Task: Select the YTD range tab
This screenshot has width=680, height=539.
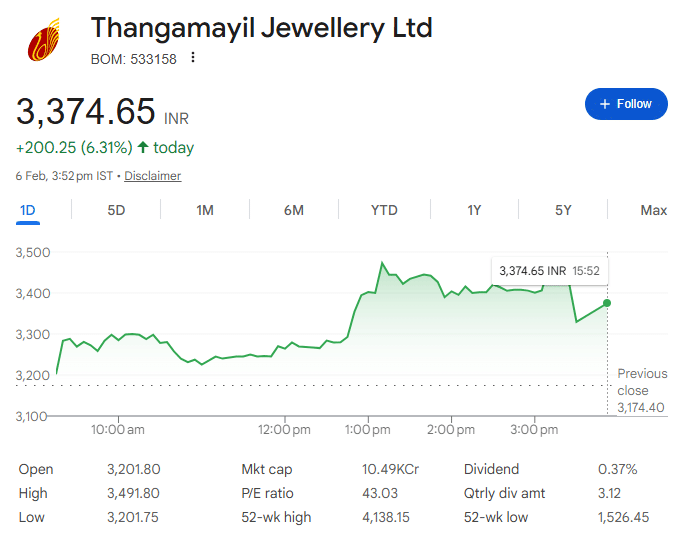Action: click(x=384, y=210)
